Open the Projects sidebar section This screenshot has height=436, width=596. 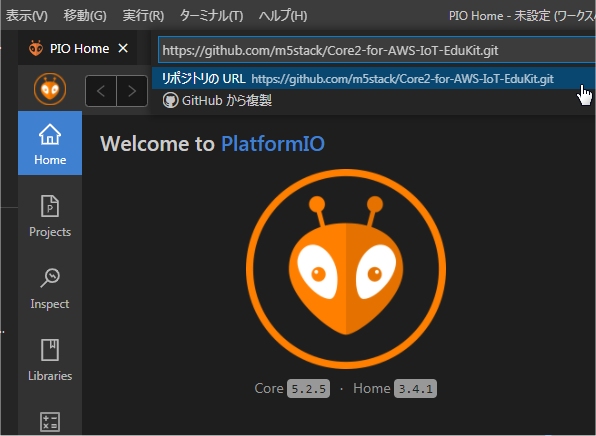click(x=50, y=216)
